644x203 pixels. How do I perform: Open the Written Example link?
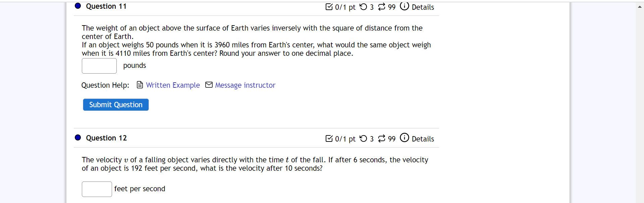[173, 85]
